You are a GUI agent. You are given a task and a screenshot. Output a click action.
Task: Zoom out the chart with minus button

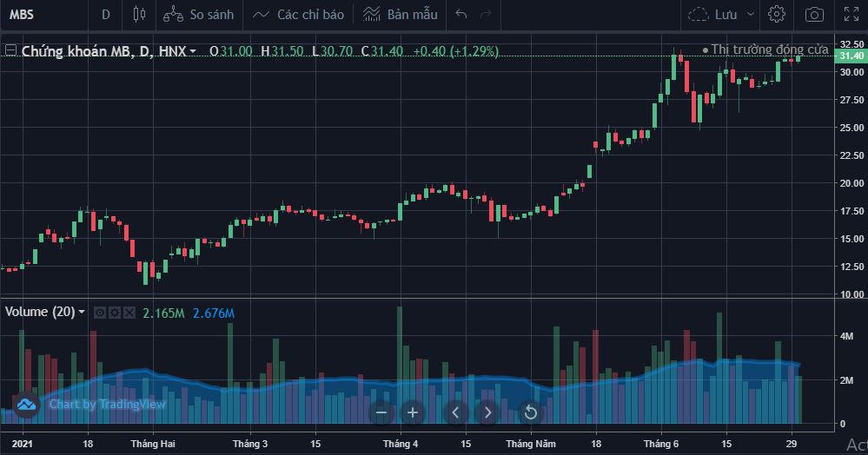[380, 412]
